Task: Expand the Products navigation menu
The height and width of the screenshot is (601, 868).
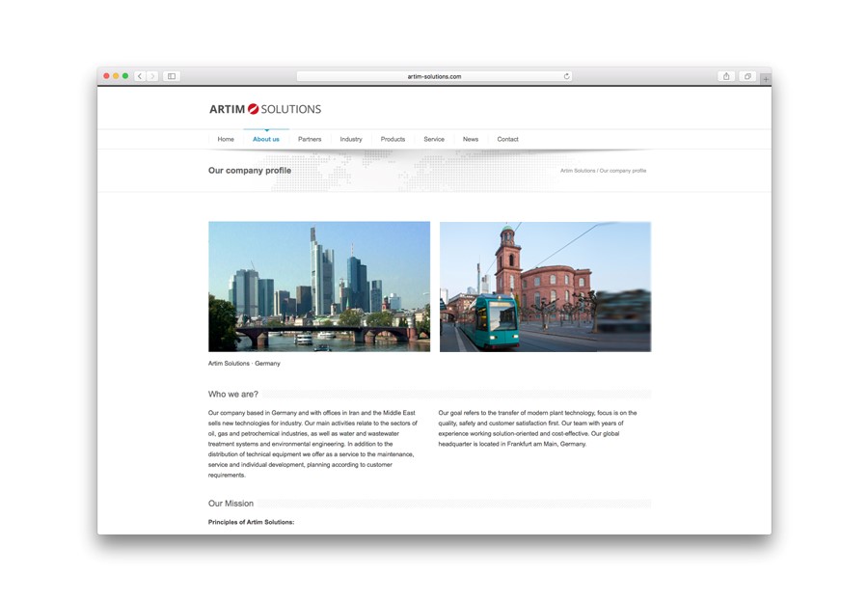Action: coord(393,139)
